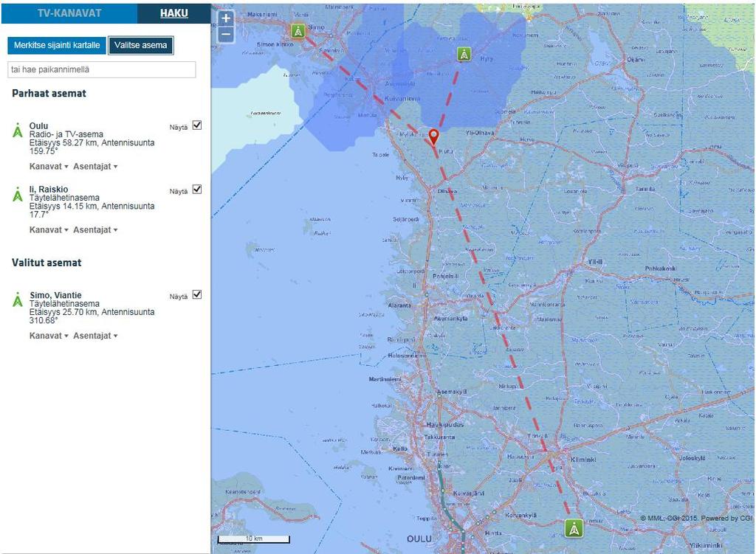Screen dimensions: 756x554
Task: Select the Ii, Raiskio station name
Action: click(x=49, y=190)
